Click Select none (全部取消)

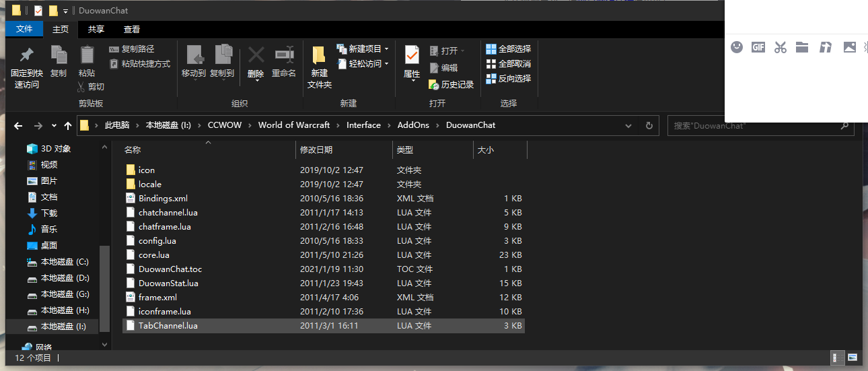pos(508,64)
